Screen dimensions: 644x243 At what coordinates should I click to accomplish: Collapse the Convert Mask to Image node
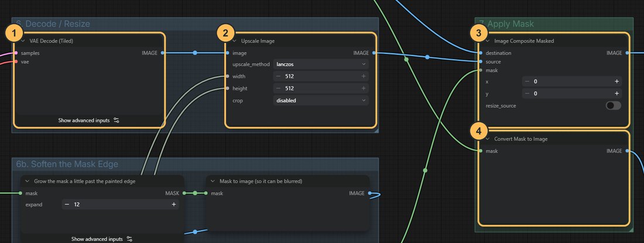(x=488, y=139)
